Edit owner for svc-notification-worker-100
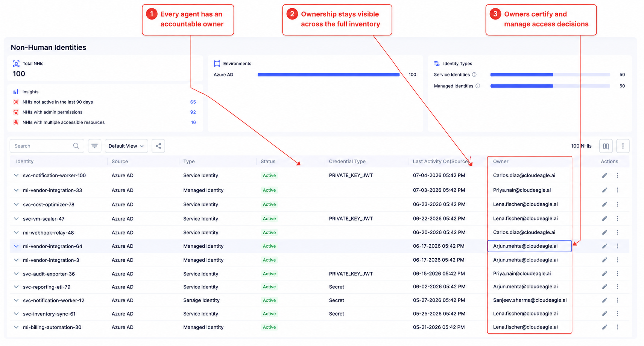The height and width of the screenshot is (346, 644). click(605, 175)
